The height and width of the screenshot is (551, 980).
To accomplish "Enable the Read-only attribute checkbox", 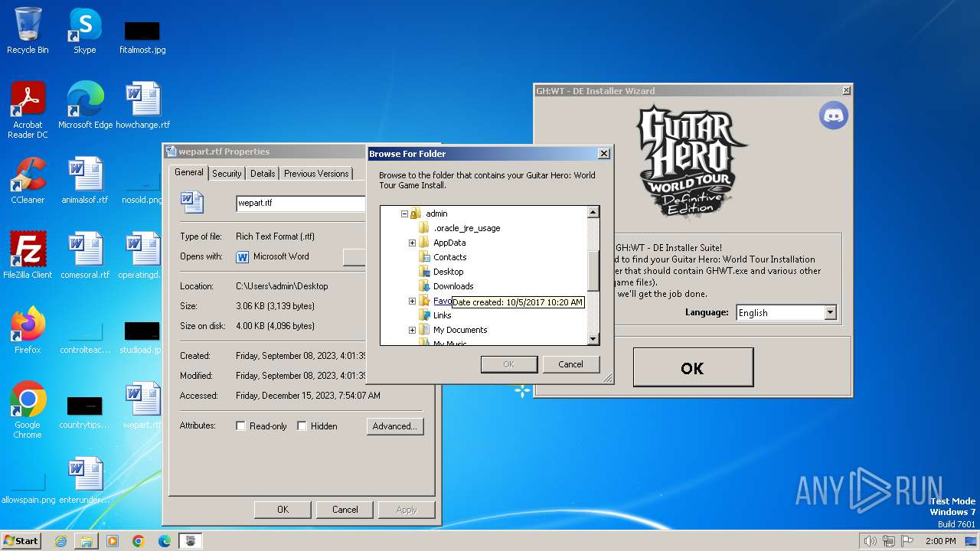I will [240, 426].
